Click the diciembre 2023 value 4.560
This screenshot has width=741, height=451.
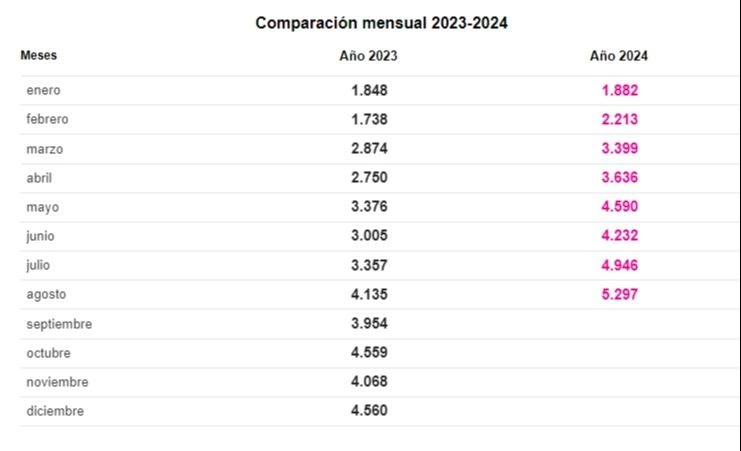click(x=369, y=410)
